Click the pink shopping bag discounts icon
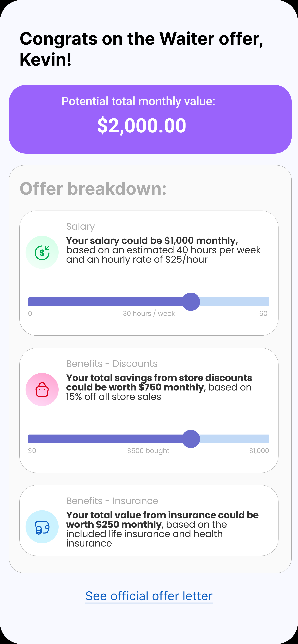Screen dimensions: 298x644 click(x=42, y=389)
